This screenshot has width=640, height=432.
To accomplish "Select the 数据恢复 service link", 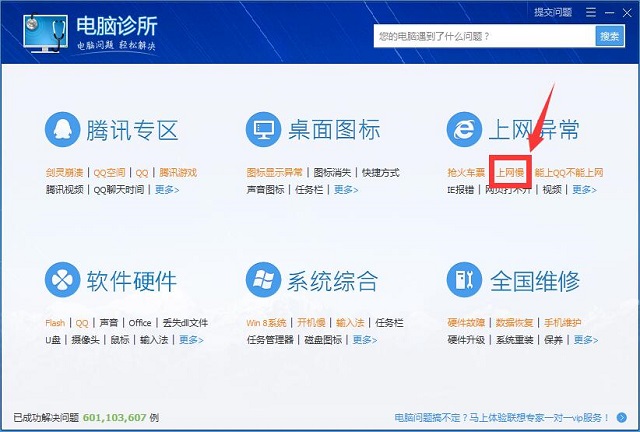I will pyautogui.click(x=514, y=323).
